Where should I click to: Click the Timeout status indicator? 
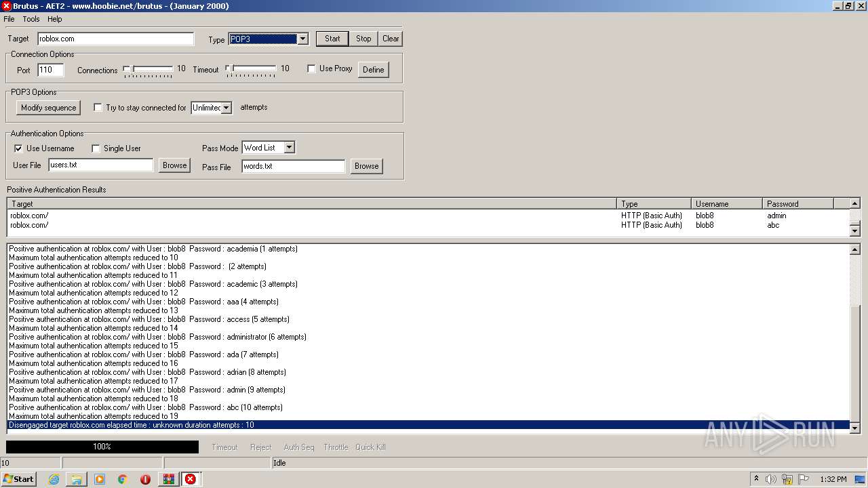point(224,447)
